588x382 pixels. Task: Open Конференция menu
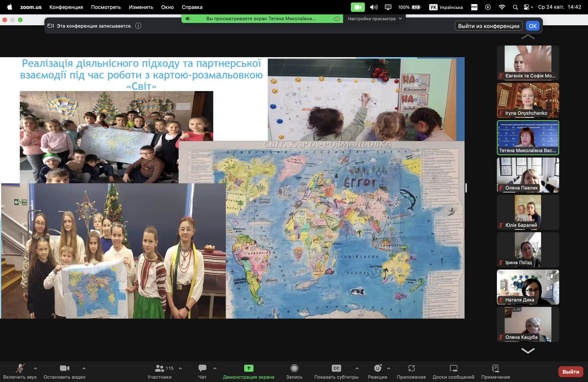[x=66, y=7]
